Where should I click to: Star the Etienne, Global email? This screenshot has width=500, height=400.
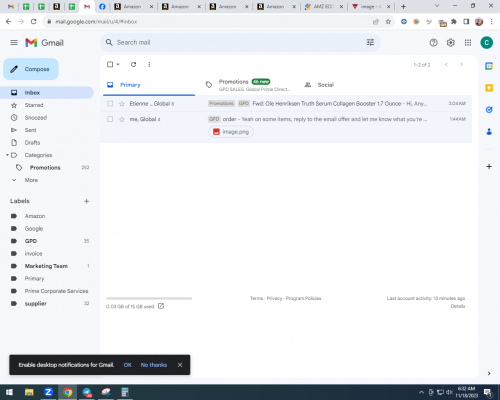pos(122,104)
